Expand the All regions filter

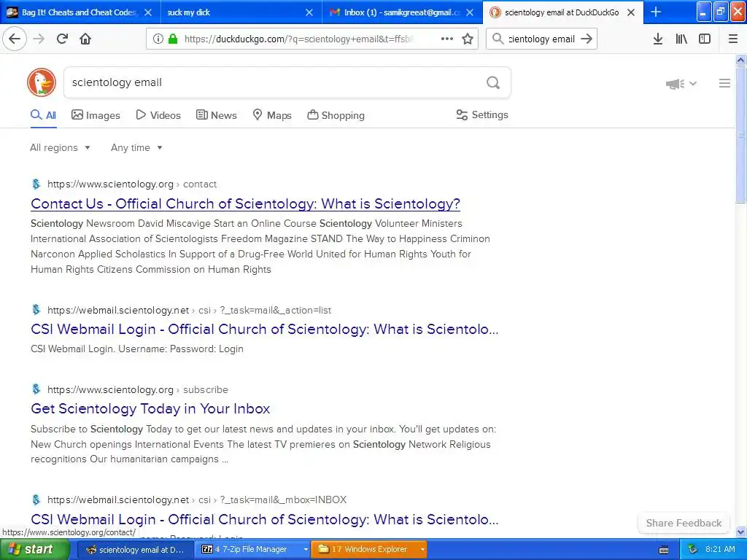60,147
